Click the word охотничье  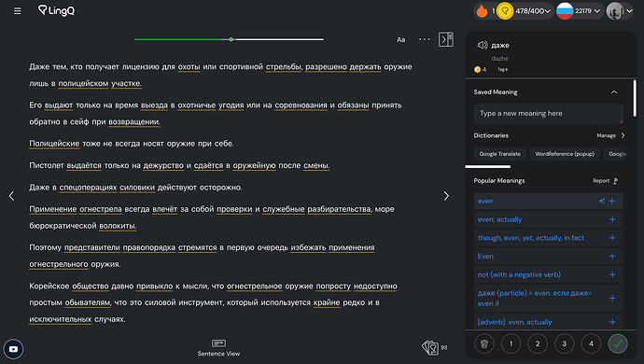197,105
